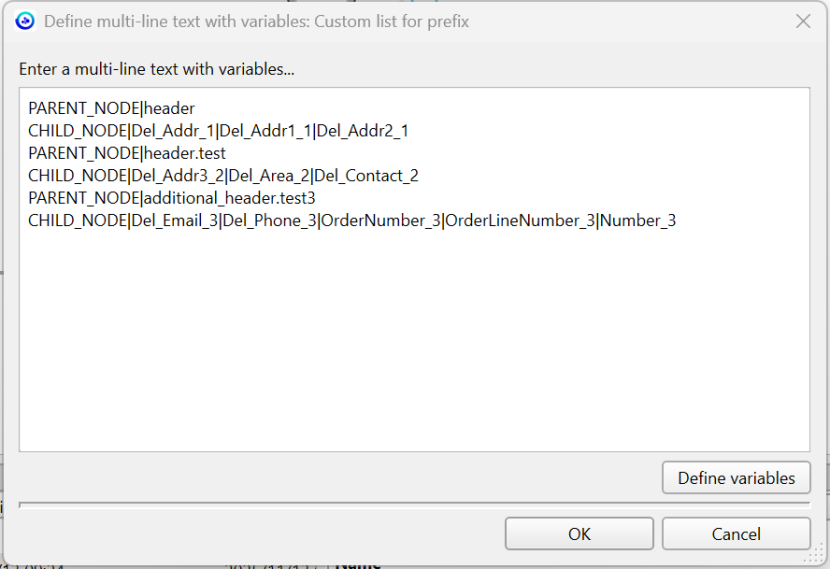Click empty area of the text editor
This screenshot has height=569, width=830.
414,340
